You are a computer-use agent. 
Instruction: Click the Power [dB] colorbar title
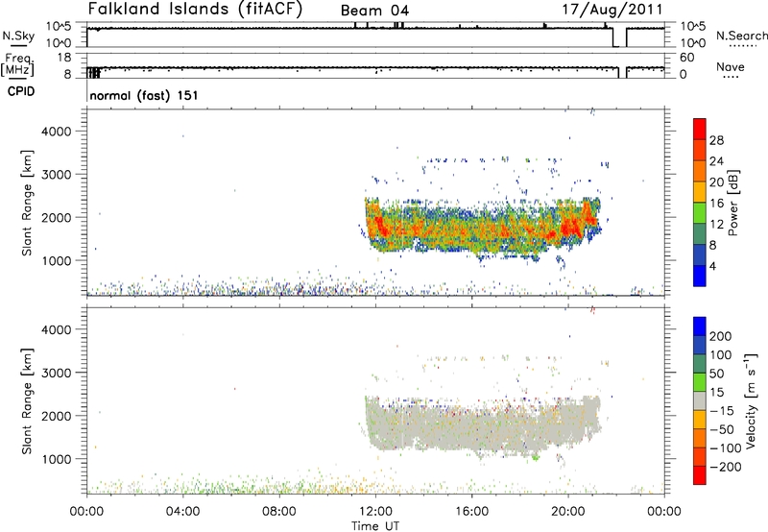coord(732,203)
